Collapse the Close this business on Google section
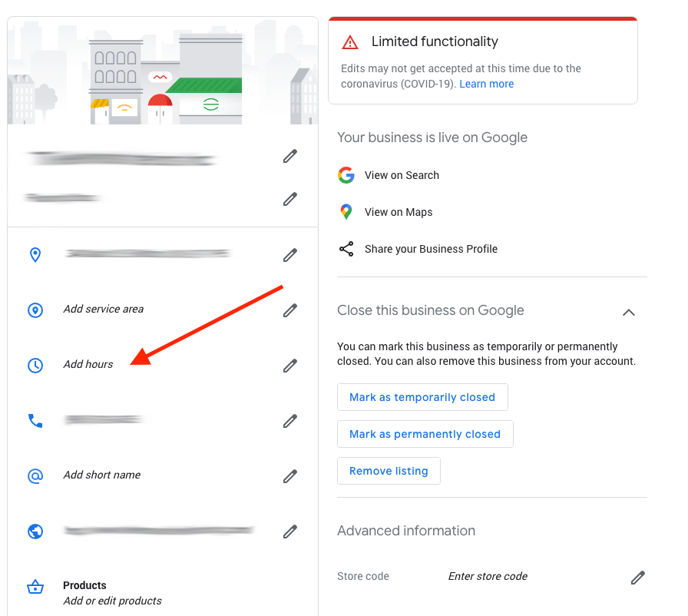688x616 pixels. click(x=628, y=312)
